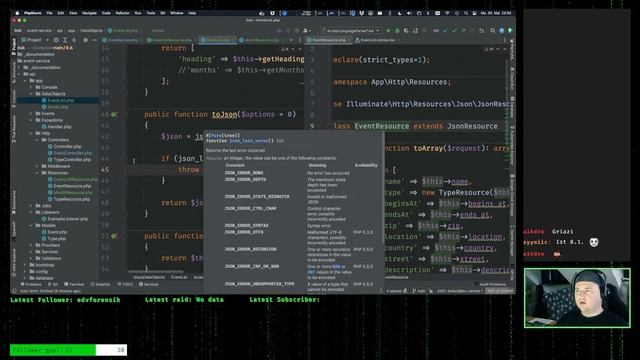Screen dimensions: 640x360
Task: Collapse the Resources folder
Action: (37, 173)
